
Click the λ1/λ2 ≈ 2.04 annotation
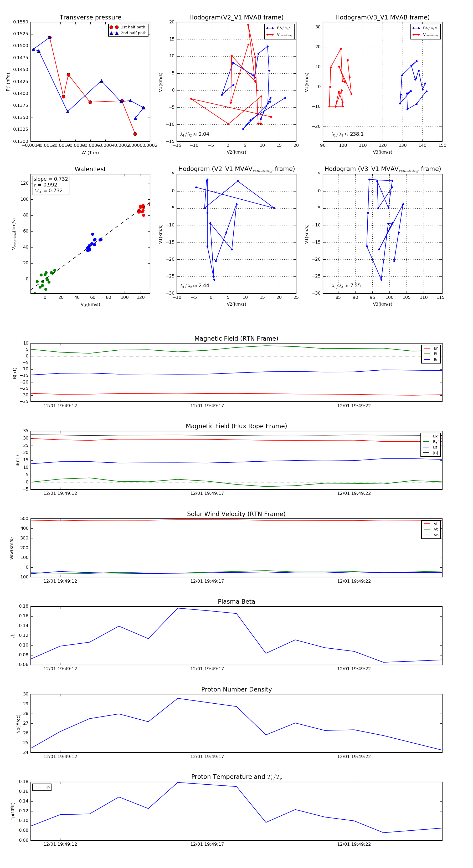194,134
